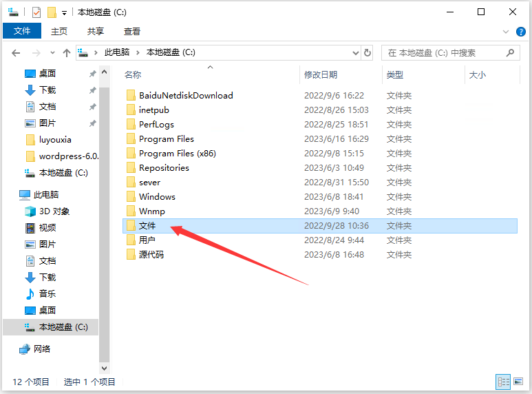The height and width of the screenshot is (394, 532).
Task: Select the PerfLogs folder
Action: [156, 124]
